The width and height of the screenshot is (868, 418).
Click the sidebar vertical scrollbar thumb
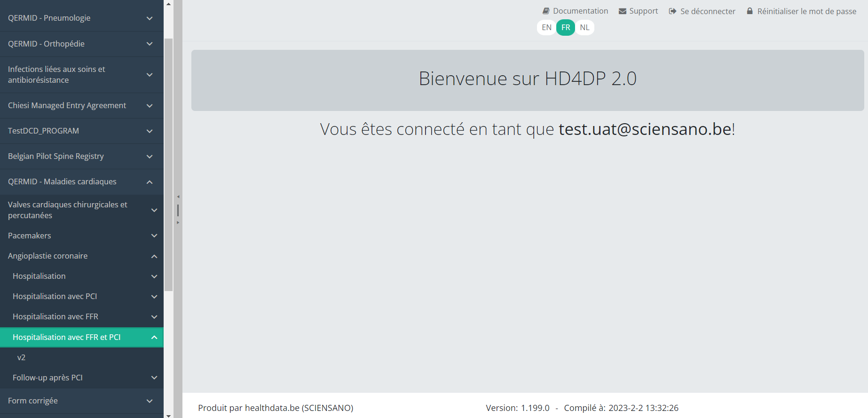click(168, 165)
